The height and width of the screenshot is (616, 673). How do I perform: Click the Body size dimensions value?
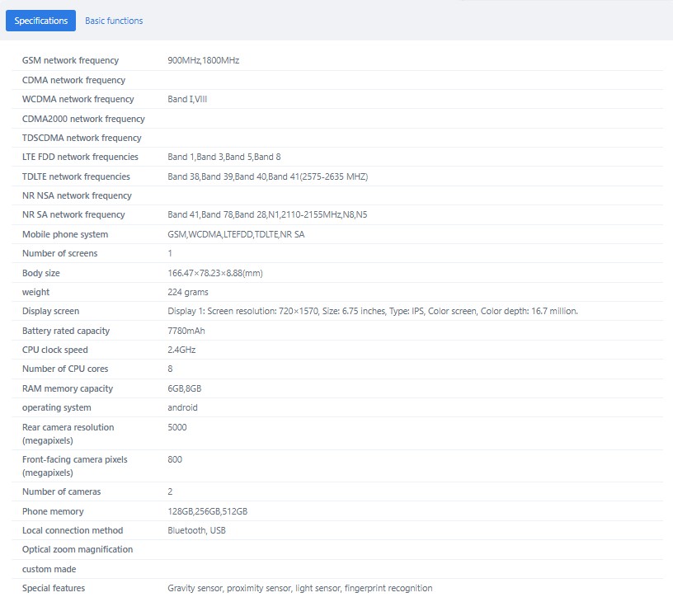[215, 273]
